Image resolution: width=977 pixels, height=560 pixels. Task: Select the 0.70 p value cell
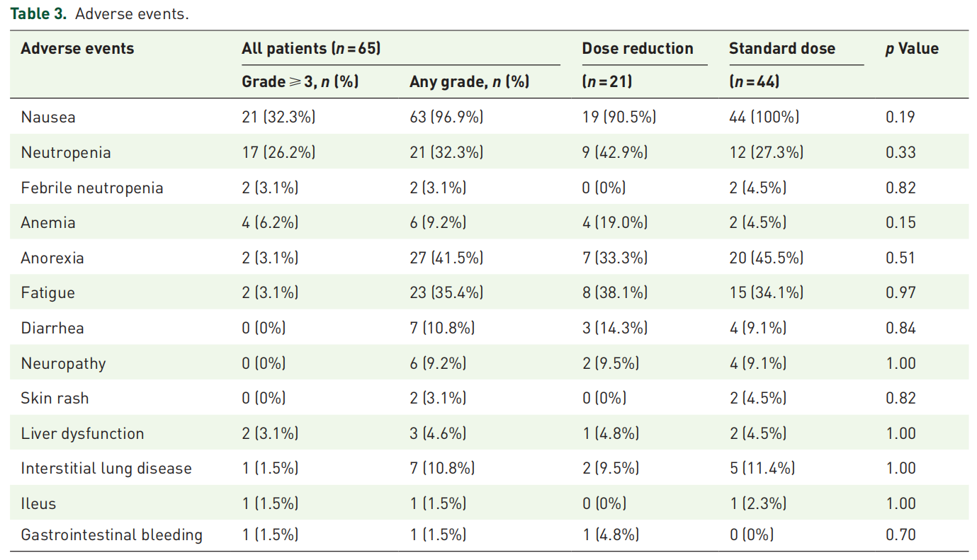coord(900,536)
